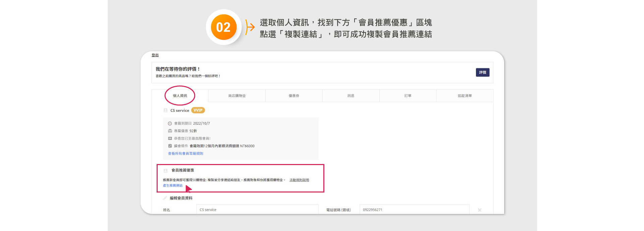Viewport: 644px width, 231px height.
Task: Click the 產生推薦連結 link
Action: pos(173,185)
